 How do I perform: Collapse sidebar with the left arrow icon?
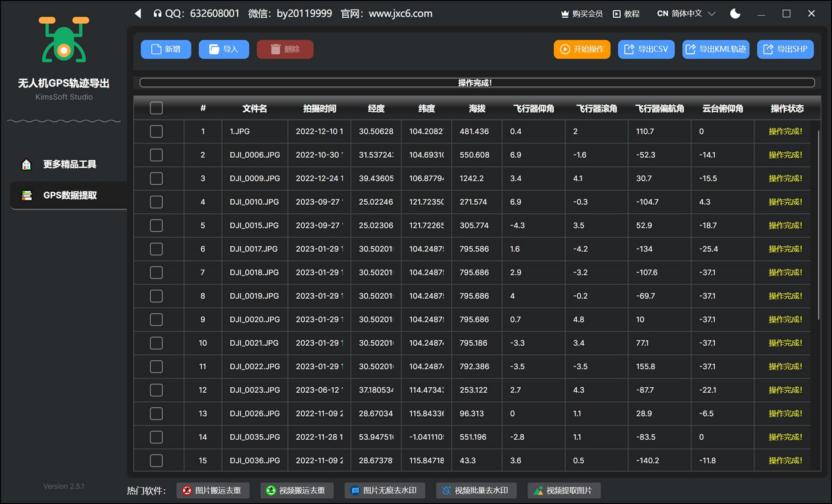pyautogui.click(x=138, y=13)
